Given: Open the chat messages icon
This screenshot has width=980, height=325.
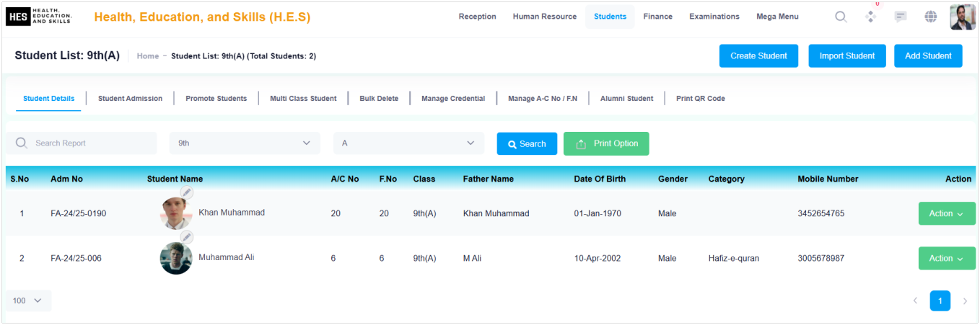Looking at the screenshot, I should click(x=901, y=17).
